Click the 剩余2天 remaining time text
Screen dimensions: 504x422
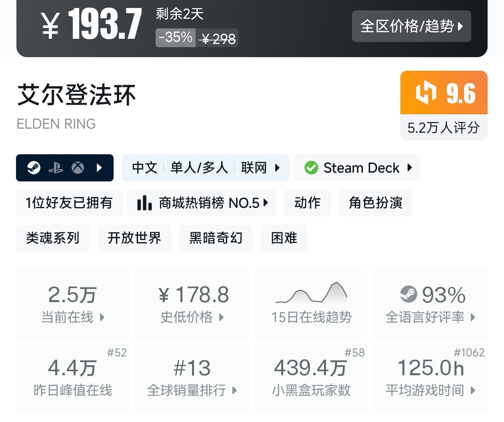click(x=180, y=14)
